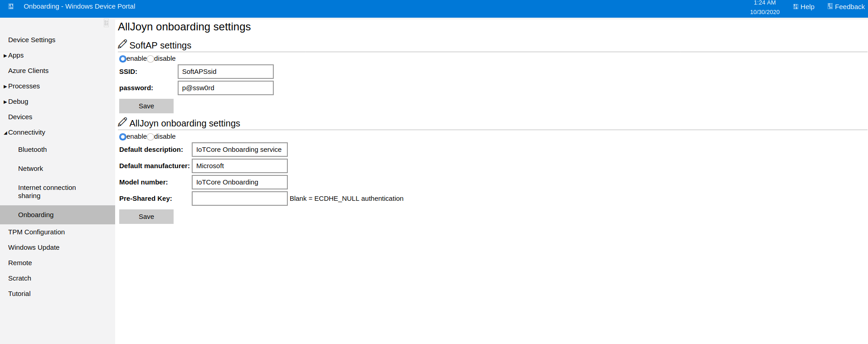Expand the Apps tree node
The width and height of the screenshot is (868, 344).
click(5, 56)
